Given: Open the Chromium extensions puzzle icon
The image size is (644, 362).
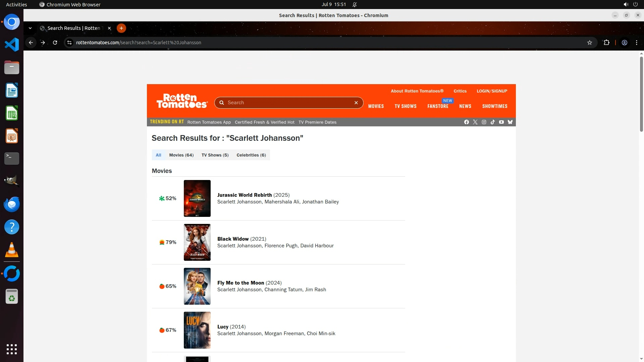Looking at the screenshot, I should tap(606, 43).
